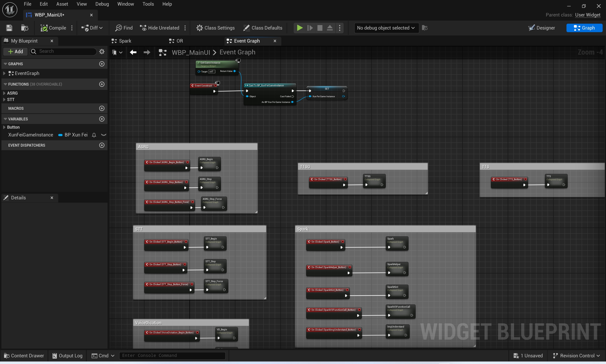606x364 pixels.
Task: Open the Output Log
Action: pyautogui.click(x=67, y=356)
